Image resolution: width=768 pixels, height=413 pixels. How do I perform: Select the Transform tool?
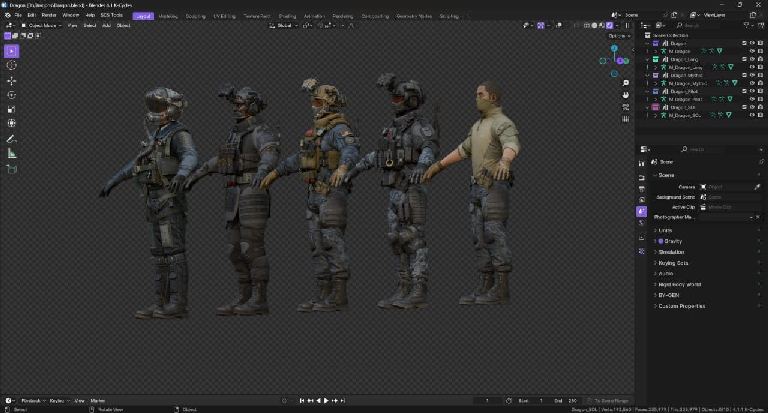tap(12, 123)
